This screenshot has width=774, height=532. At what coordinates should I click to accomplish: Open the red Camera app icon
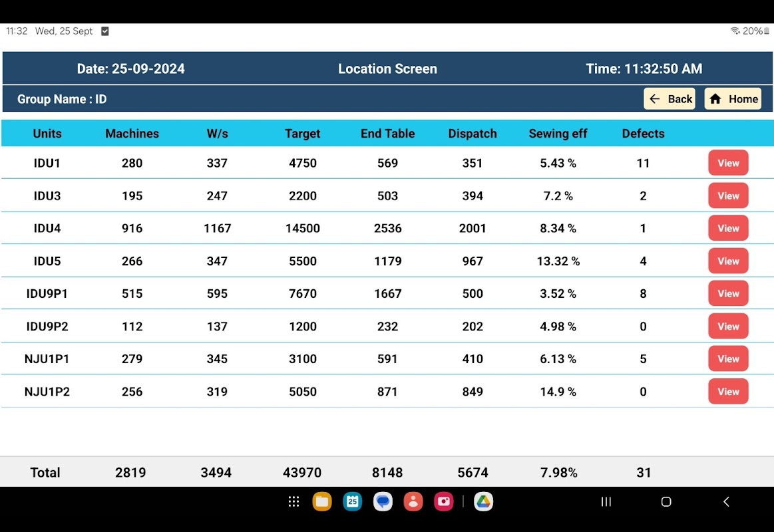click(x=443, y=501)
